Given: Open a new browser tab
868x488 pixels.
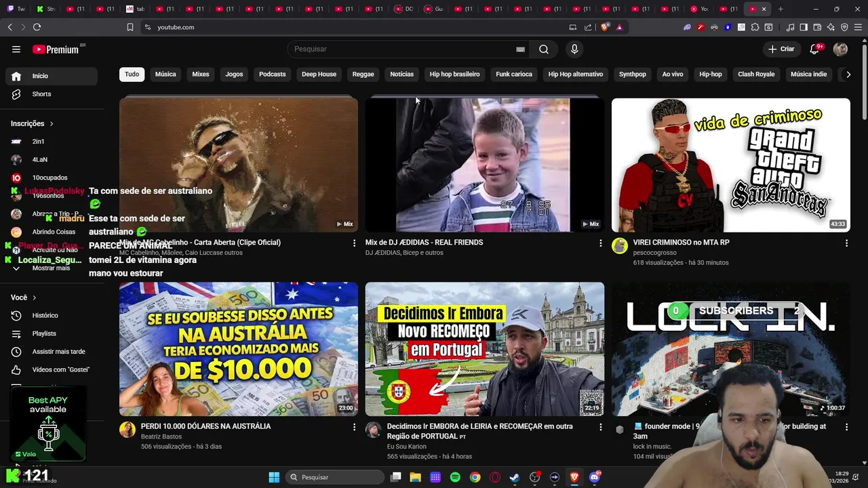Looking at the screenshot, I should (781, 9).
